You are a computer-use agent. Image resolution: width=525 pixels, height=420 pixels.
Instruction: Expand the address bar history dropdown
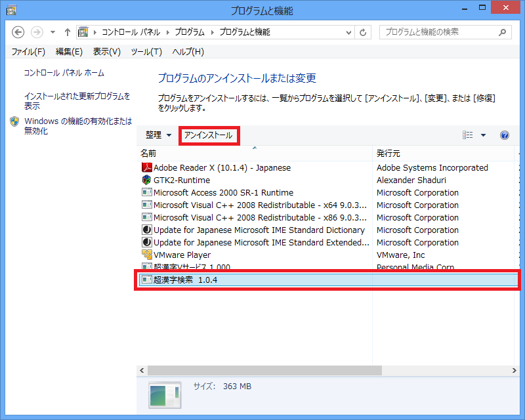point(348,32)
